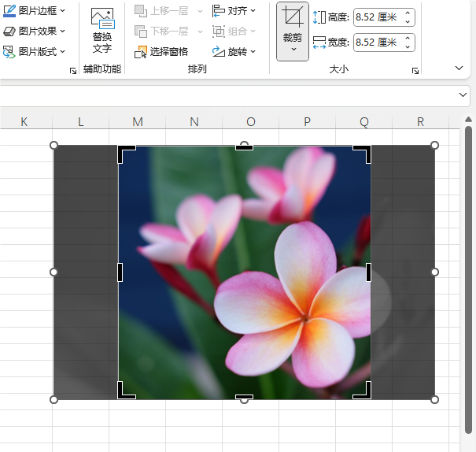Click the picture's top-right round sizing handle
Screen dimensions: 476x452
[x=435, y=145]
